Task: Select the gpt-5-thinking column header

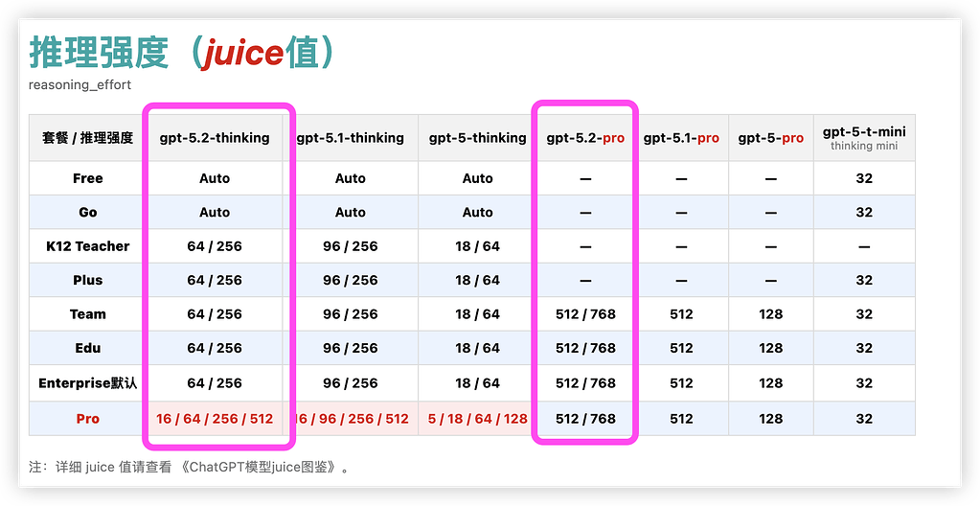Action: (x=477, y=138)
